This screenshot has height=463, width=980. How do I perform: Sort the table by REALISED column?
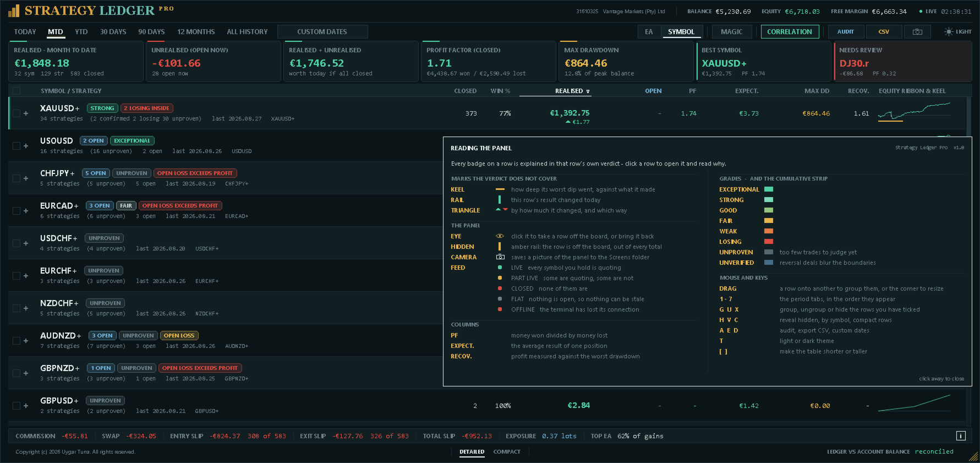(572, 91)
